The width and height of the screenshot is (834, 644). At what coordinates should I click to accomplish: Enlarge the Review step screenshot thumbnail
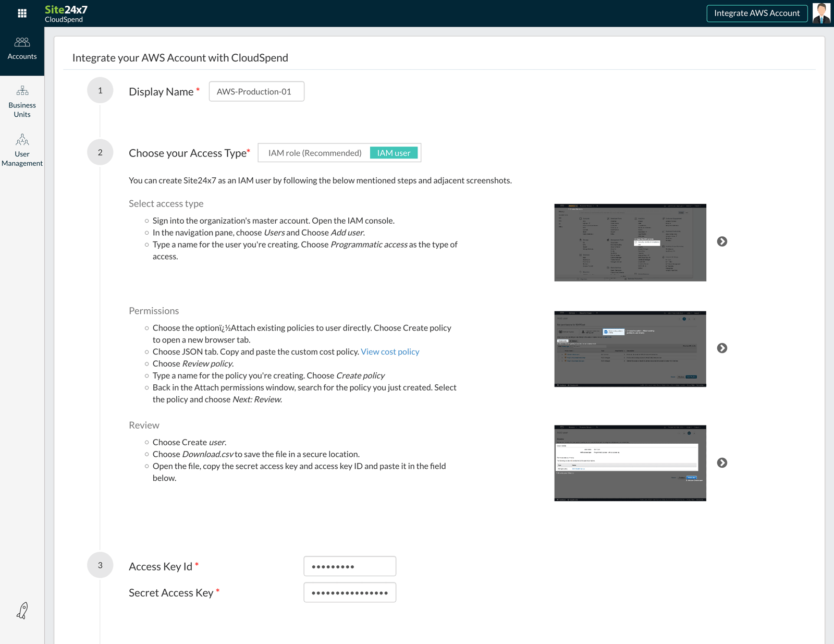[x=630, y=463]
